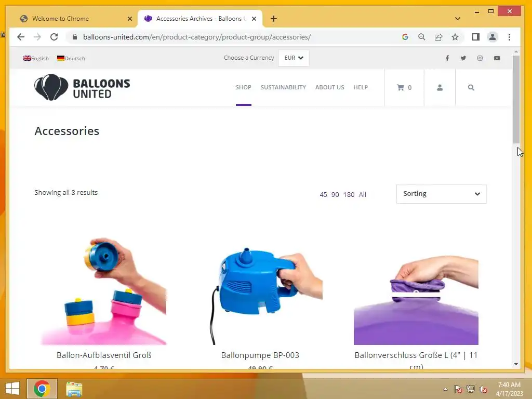This screenshot has width=532, height=399.
Task: Open the Sorting dropdown
Action: [x=441, y=194]
